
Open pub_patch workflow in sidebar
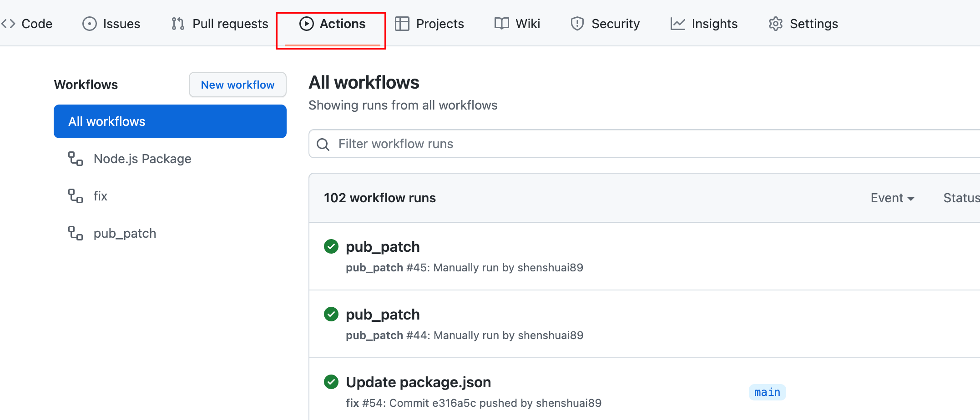pyautogui.click(x=125, y=233)
